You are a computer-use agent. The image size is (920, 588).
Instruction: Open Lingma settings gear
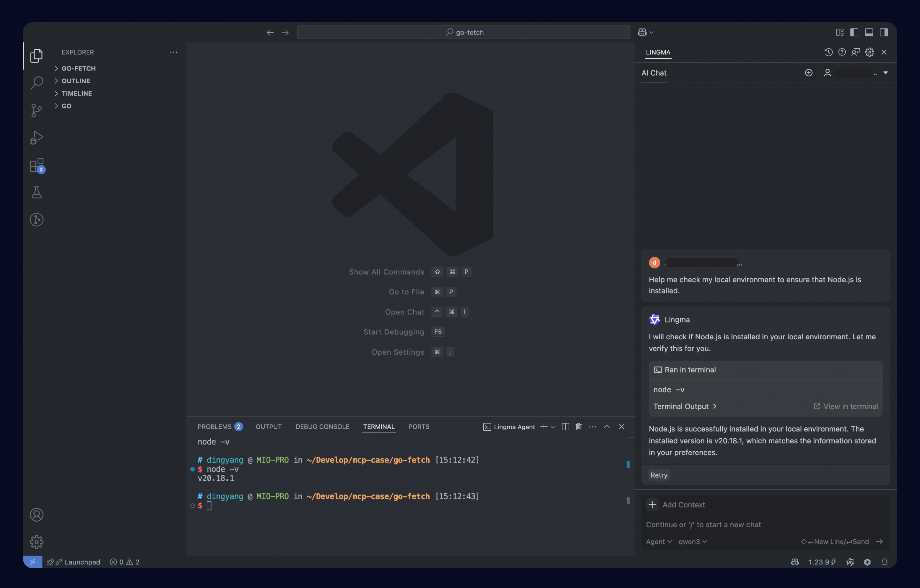click(x=870, y=52)
